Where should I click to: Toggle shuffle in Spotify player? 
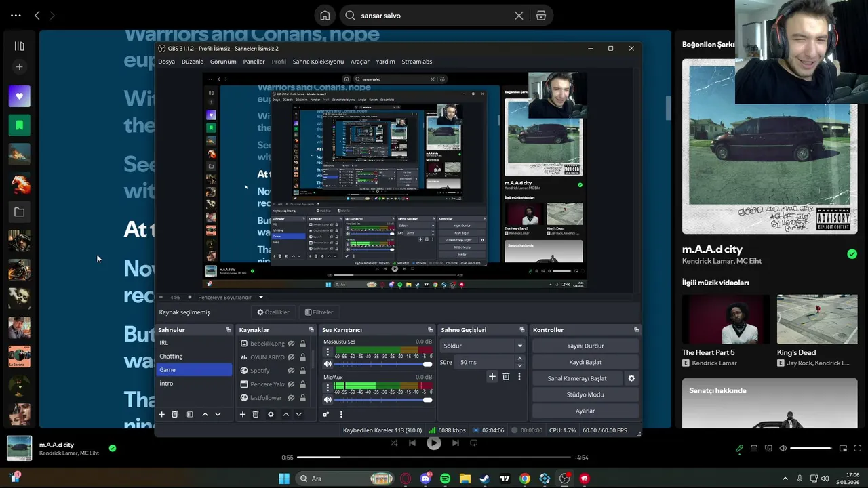(394, 443)
